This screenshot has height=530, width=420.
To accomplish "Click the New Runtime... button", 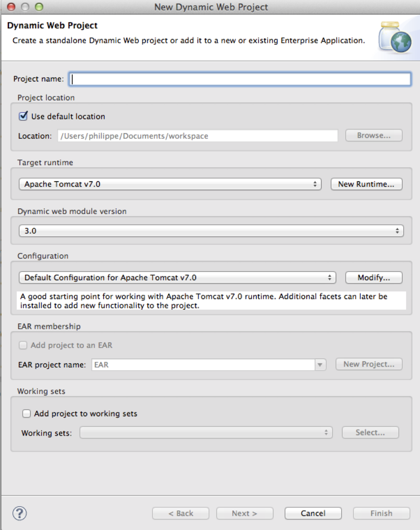I will tap(366, 184).
